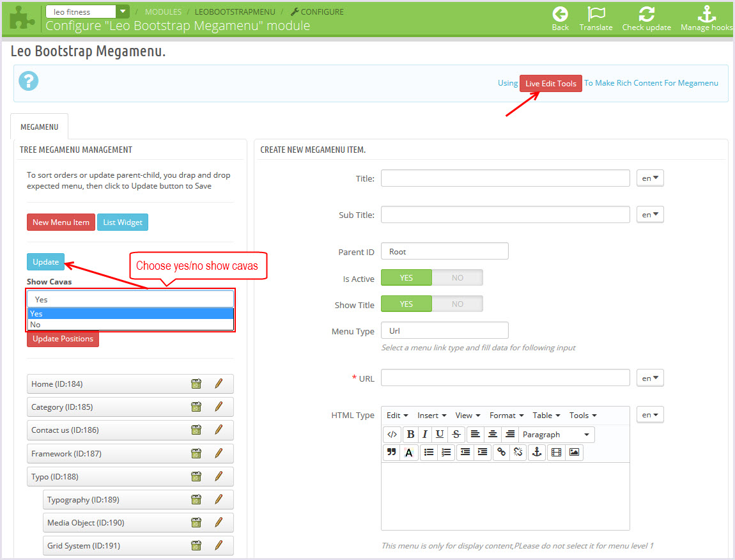Set Is Active to NO

[x=458, y=277]
